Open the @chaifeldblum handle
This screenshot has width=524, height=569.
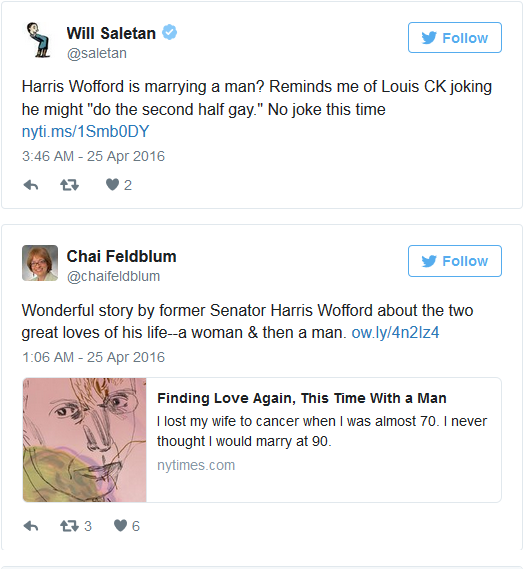(113, 277)
